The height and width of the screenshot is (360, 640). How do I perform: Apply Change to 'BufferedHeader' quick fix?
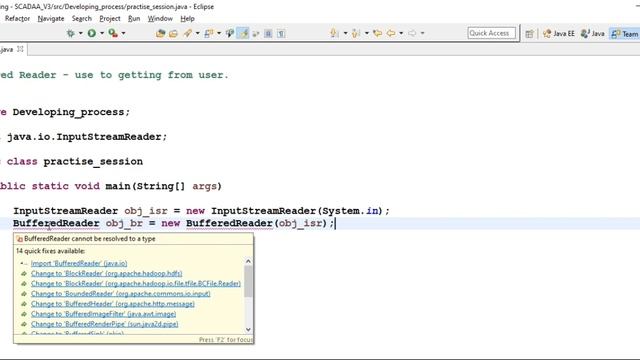click(x=113, y=304)
